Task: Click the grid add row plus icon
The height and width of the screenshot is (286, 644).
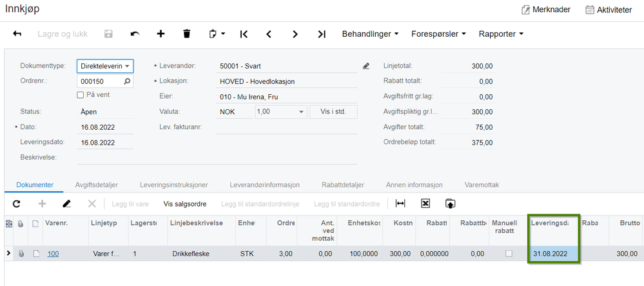Action: click(x=42, y=204)
